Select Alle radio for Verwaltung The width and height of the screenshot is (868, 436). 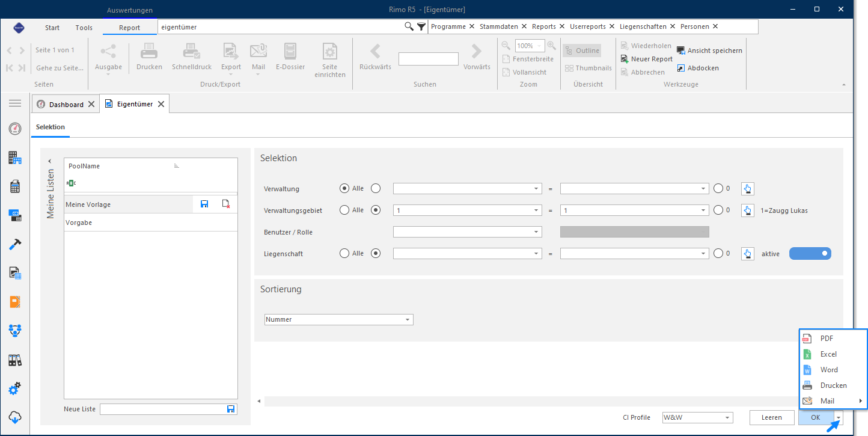pyautogui.click(x=344, y=188)
